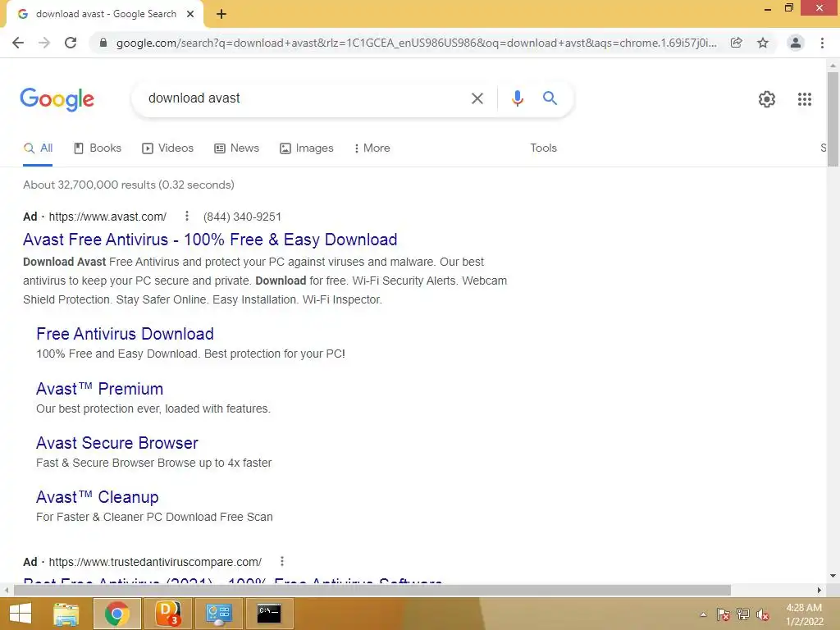The height and width of the screenshot is (630, 840).
Task: Click the 'About 32,700,000 results' text
Action: 129,185
